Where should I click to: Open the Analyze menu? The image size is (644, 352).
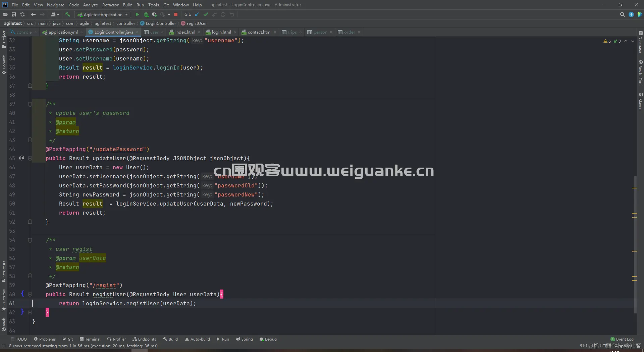pyautogui.click(x=90, y=5)
